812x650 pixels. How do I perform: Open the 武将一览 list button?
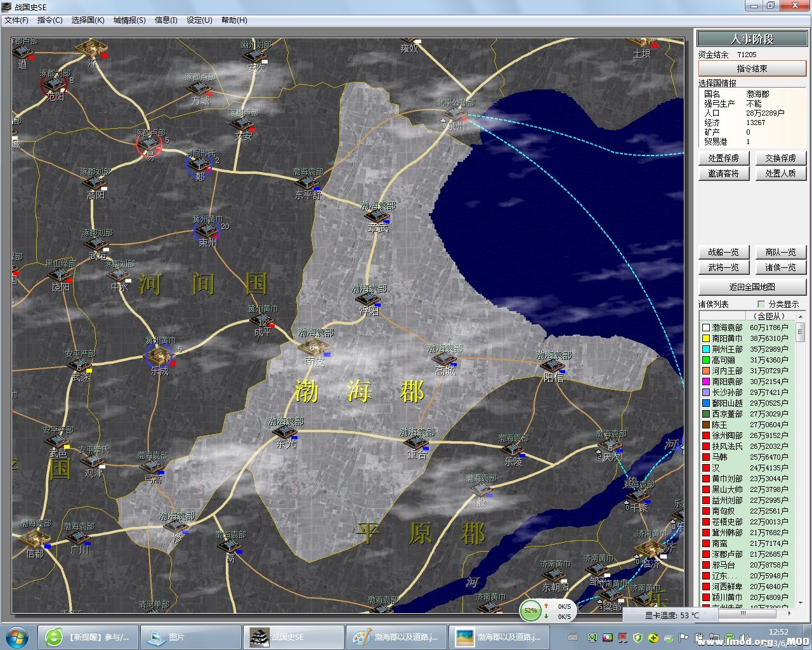click(723, 268)
